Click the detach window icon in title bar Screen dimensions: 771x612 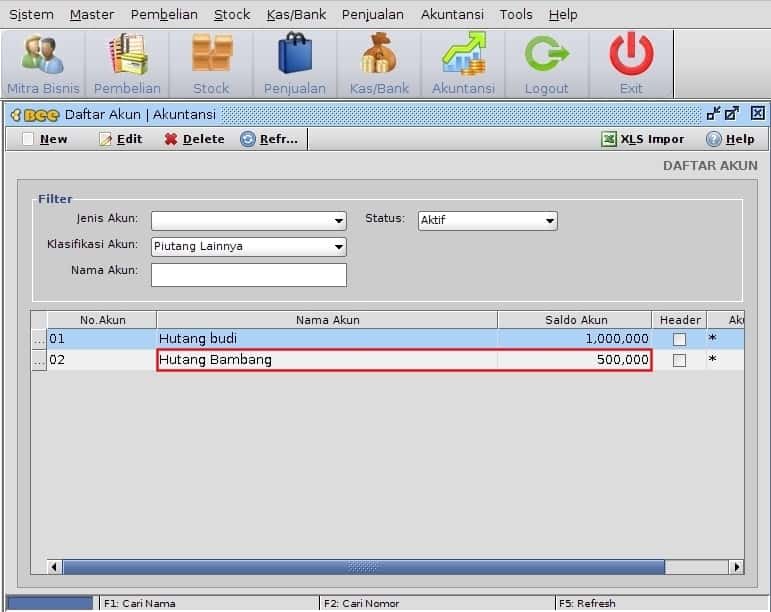click(x=732, y=114)
